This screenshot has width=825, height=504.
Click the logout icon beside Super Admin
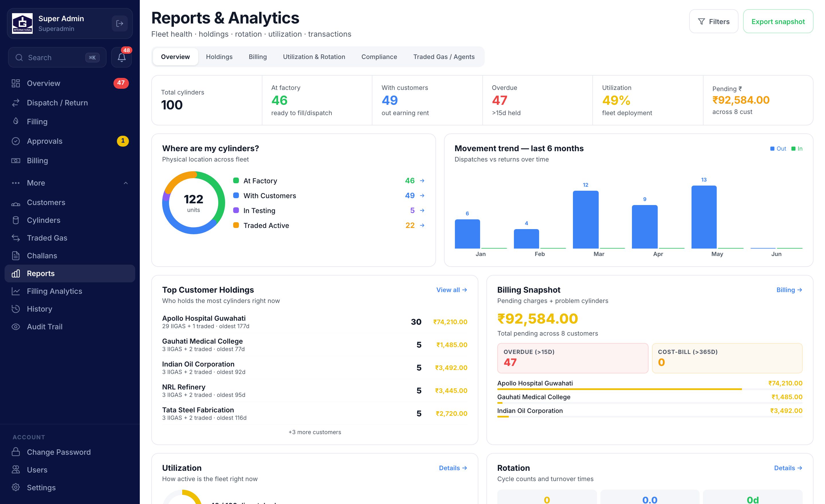pyautogui.click(x=119, y=23)
